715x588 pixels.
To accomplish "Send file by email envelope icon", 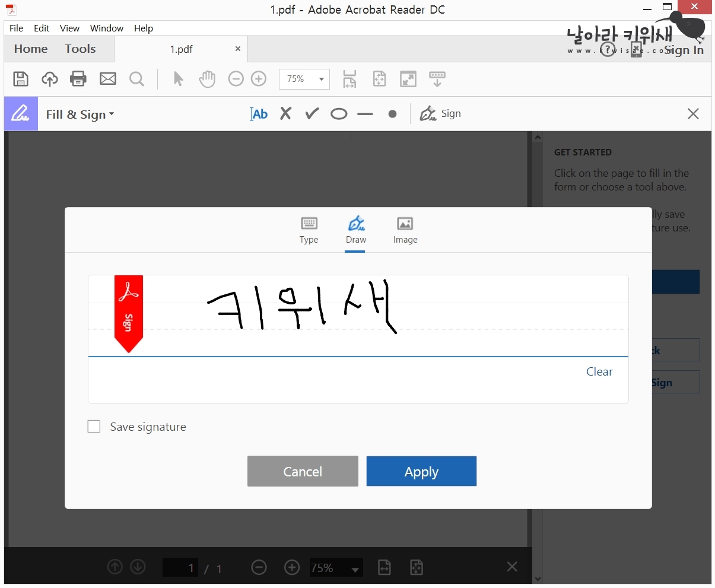I will click(x=108, y=79).
